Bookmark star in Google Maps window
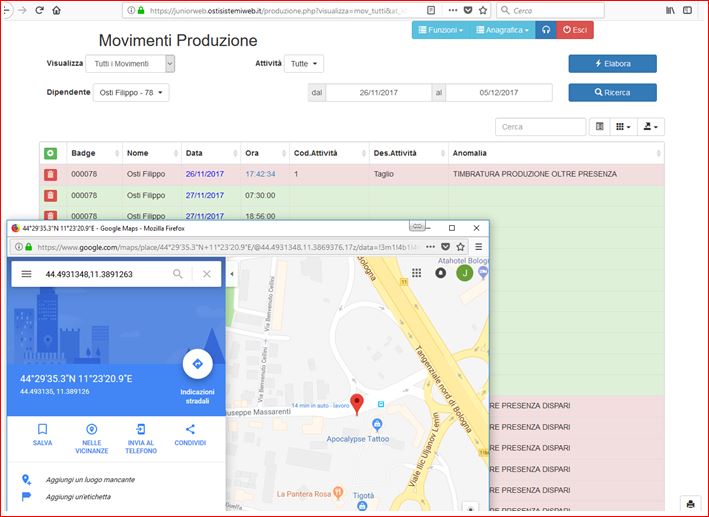The image size is (709, 517). pos(460,247)
